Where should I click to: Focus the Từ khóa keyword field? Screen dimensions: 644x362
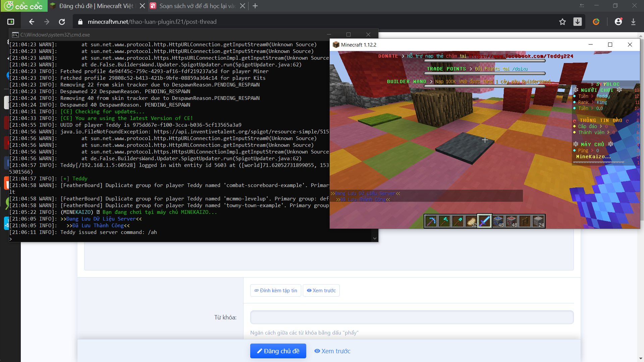pyautogui.click(x=412, y=317)
